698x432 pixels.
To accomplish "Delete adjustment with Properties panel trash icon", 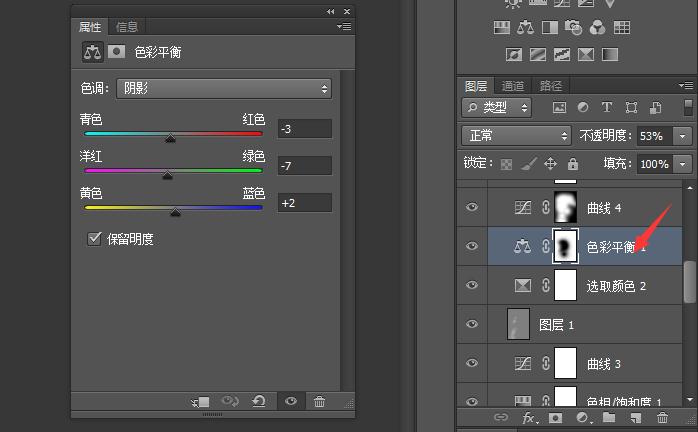I will pos(319,402).
